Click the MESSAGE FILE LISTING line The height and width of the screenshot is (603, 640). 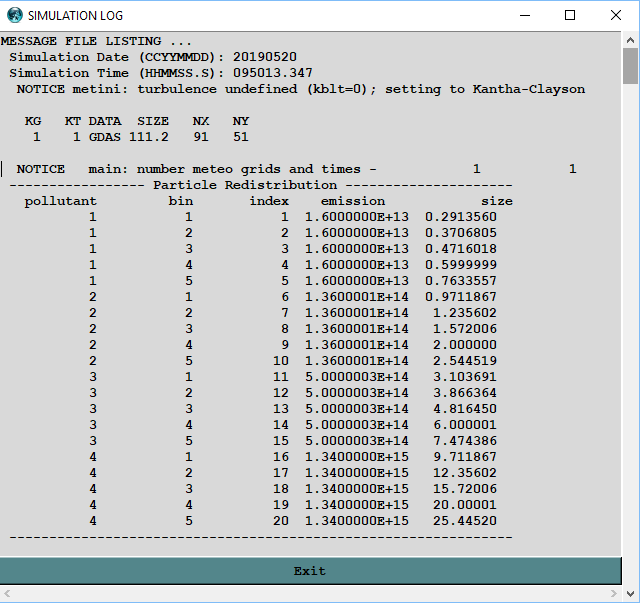[x=96, y=41]
